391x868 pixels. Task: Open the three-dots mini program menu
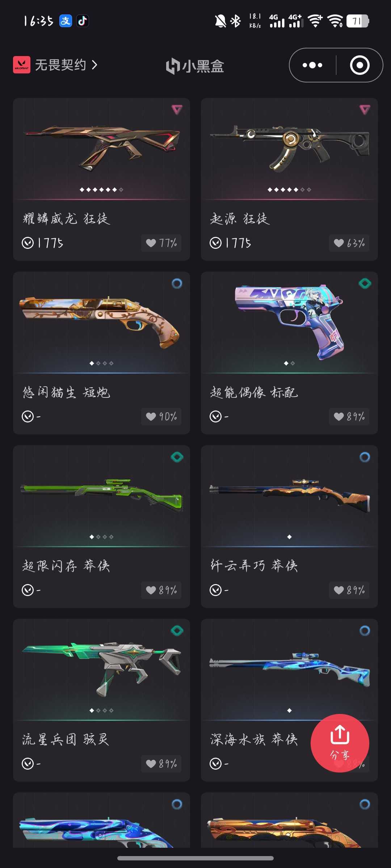(312, 65)
